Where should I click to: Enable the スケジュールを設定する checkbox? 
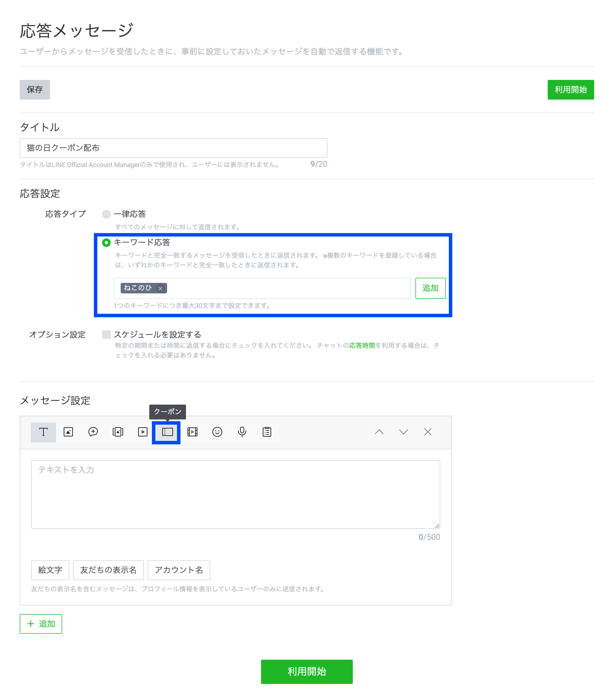pos(106,334)
